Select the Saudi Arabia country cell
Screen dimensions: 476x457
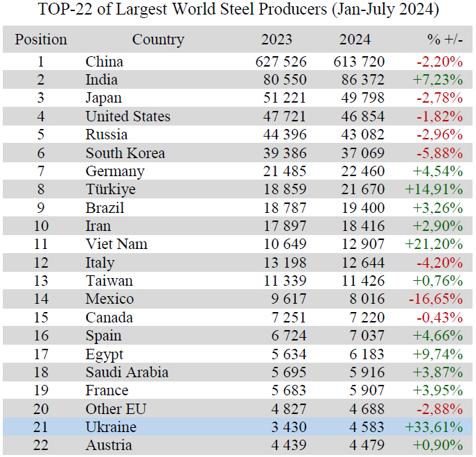click(x=127, y=372)
